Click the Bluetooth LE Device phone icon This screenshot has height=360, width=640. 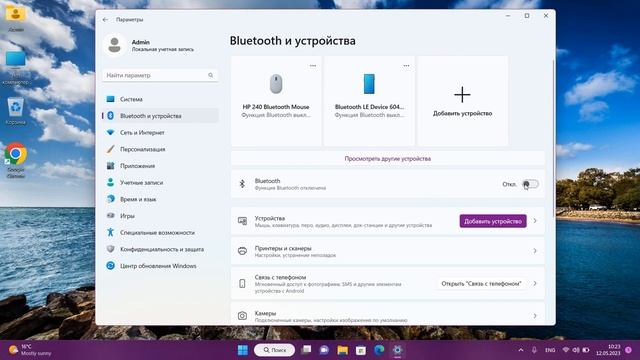(369, 84)
